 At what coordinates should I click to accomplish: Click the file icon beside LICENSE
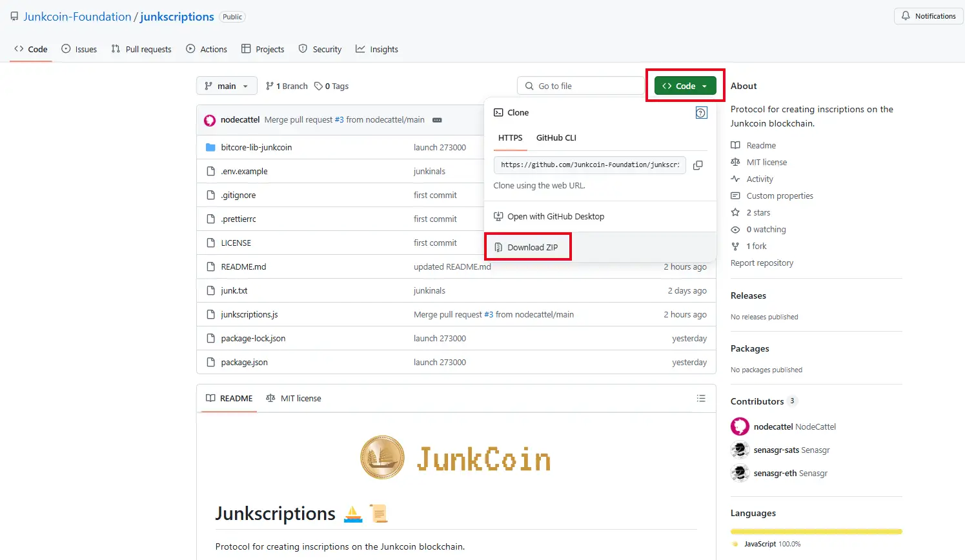click(210, 243)
